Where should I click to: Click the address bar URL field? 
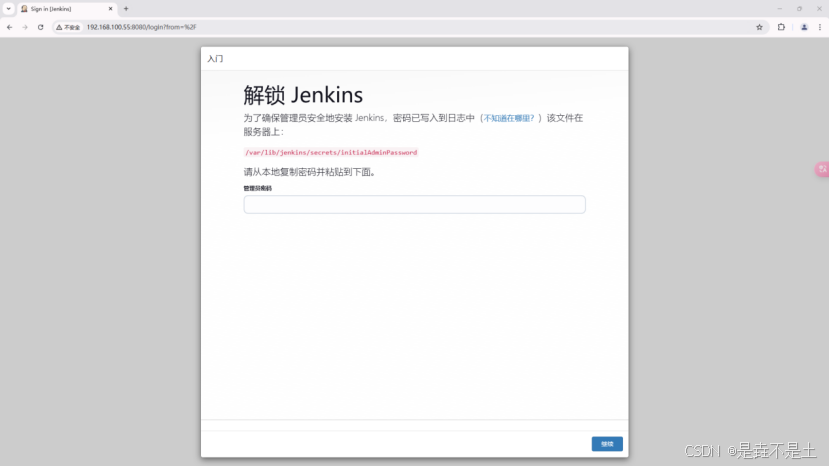[412, 27]
